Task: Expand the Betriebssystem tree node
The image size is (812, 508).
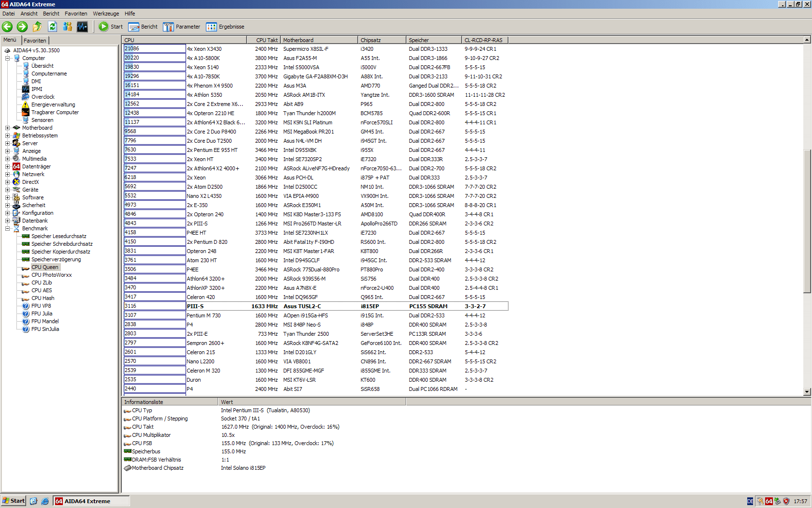Action: [8, 135]
